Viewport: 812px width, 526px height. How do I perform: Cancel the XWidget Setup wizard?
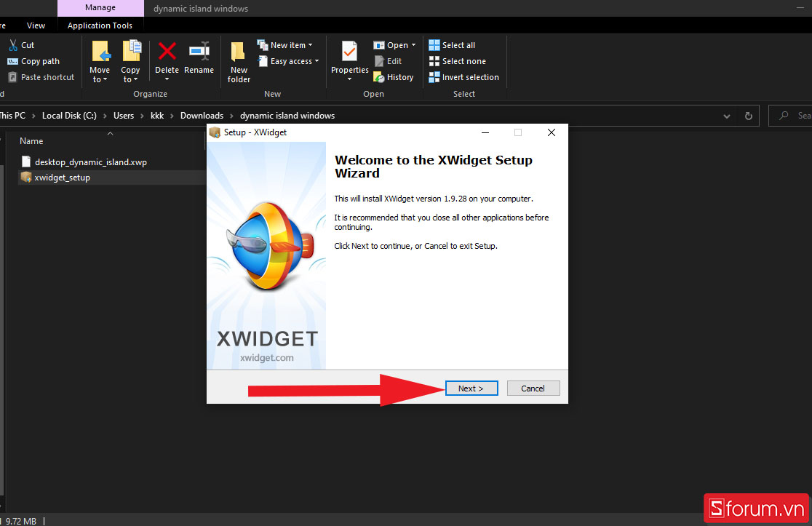533,388
